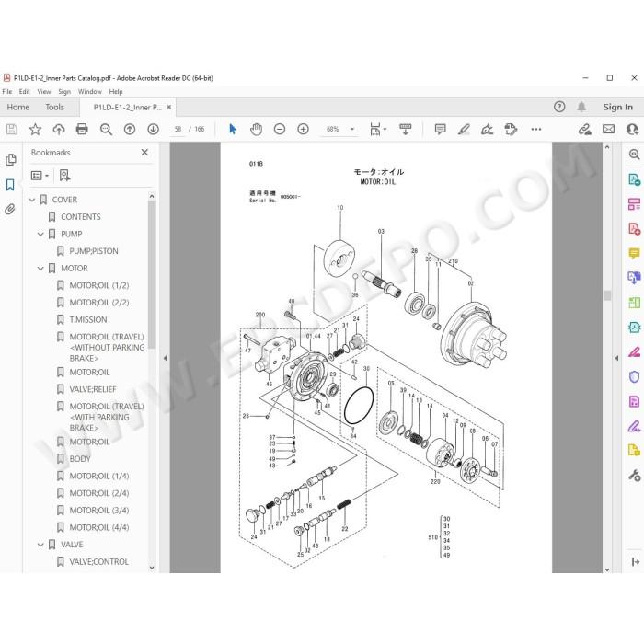Switch to the Tools tab
This screenshot has width=644, height=644.
click(x=54, y=108)
